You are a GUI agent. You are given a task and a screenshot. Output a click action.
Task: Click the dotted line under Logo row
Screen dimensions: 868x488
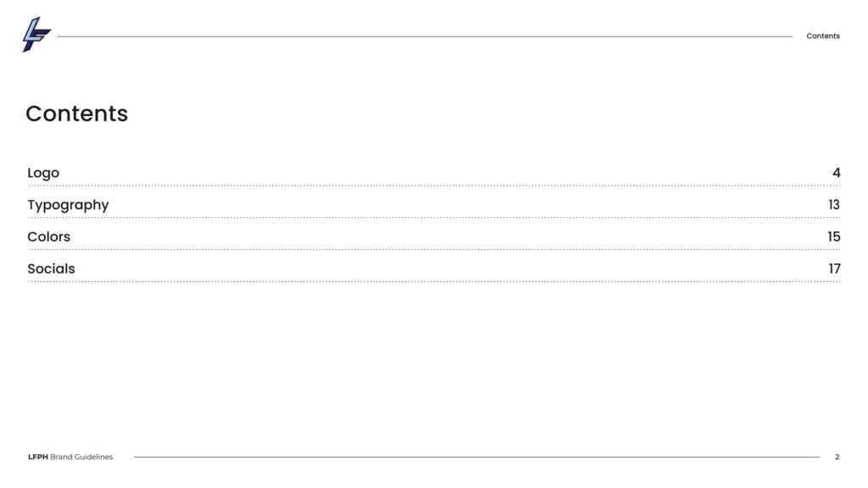pyautogui.click(x=434, y=186)
